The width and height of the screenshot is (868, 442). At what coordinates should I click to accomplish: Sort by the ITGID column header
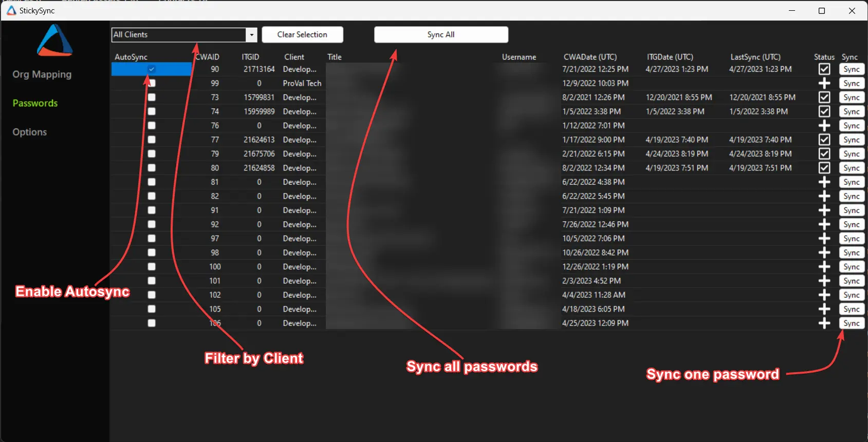250,57
